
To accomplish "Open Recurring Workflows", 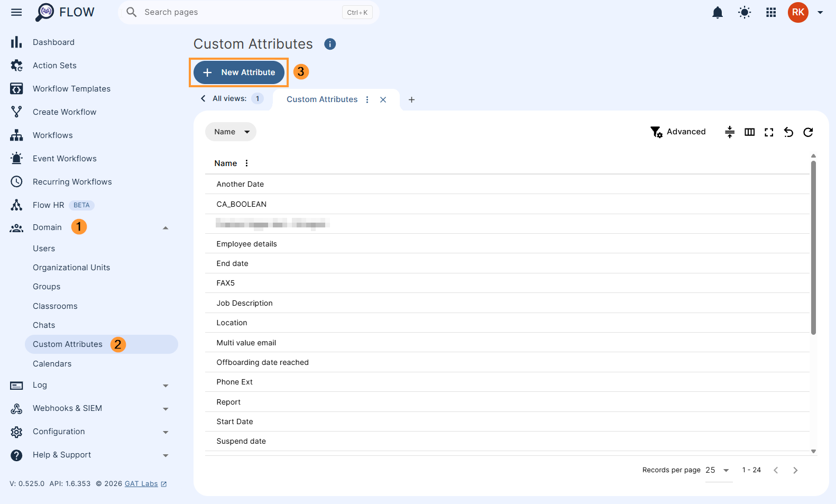I will point(72,182).
